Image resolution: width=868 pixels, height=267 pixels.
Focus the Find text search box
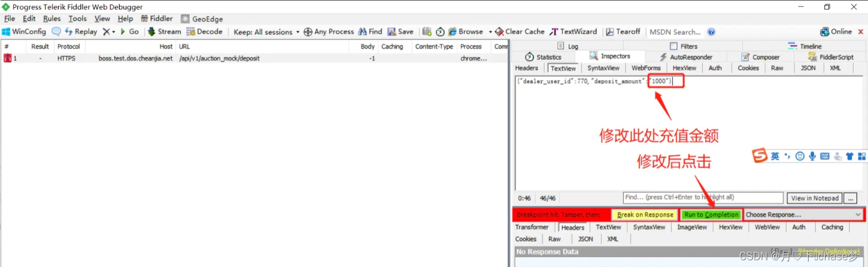click(x=703, y=197)
